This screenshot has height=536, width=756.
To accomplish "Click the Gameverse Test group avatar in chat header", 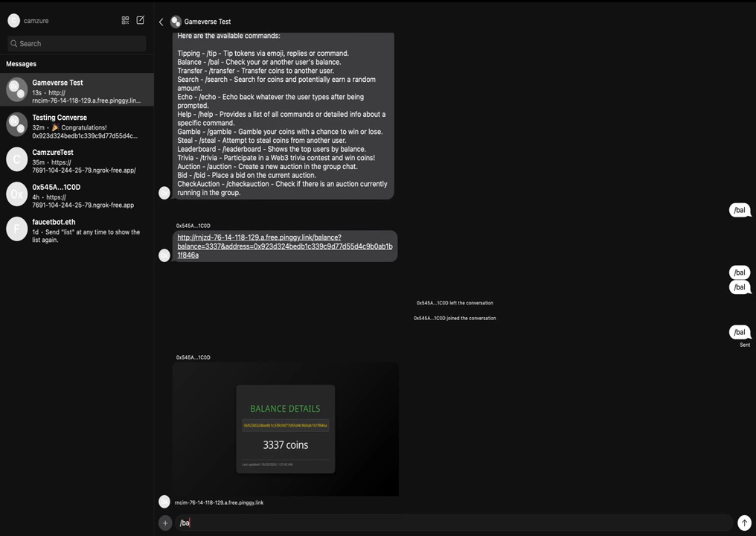I will [x=176, y=22].
